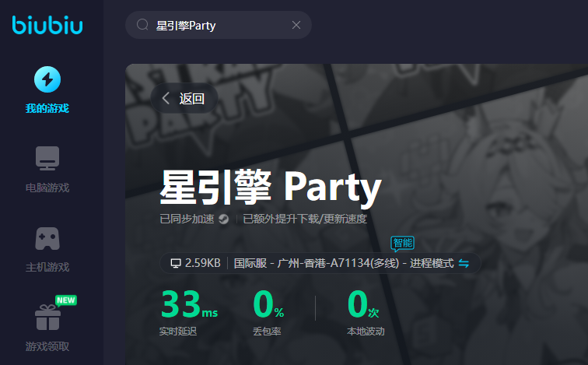Select the 我的游戏 sidebar tab label
The width and height of the screenshot is (588, 365).
click(47, 108)
